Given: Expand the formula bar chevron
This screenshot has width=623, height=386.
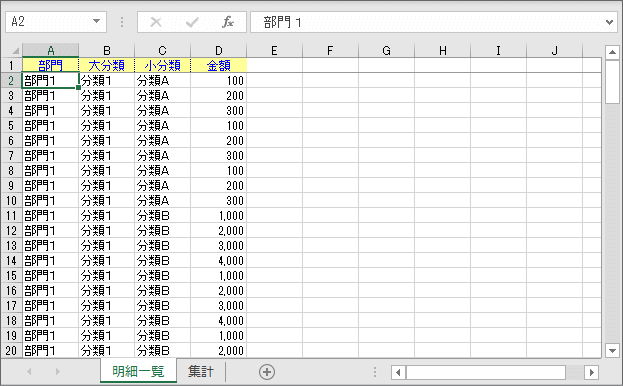Looking at the screenshot, I should point(609,22).
